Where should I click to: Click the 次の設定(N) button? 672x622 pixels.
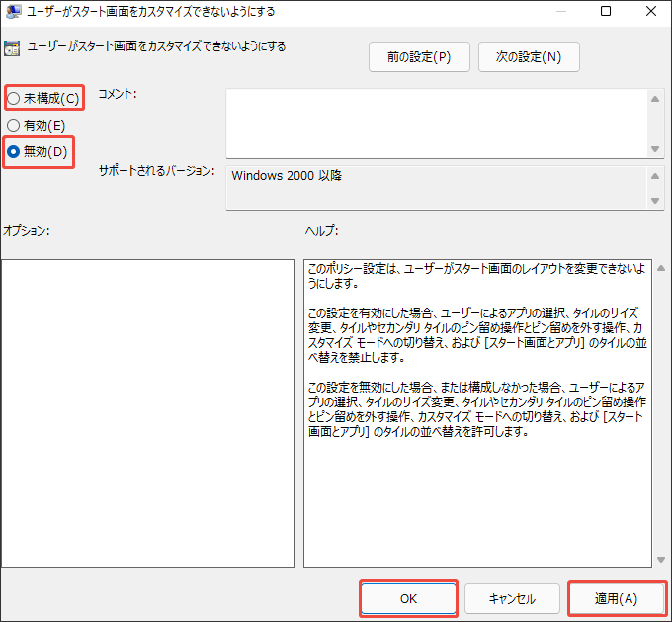click(x=529, y=57)
